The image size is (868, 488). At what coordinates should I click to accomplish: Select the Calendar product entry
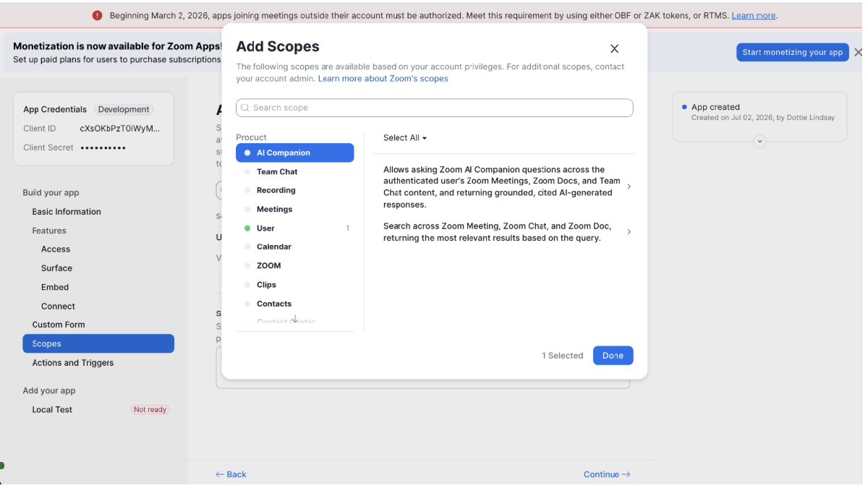(294, 247)
